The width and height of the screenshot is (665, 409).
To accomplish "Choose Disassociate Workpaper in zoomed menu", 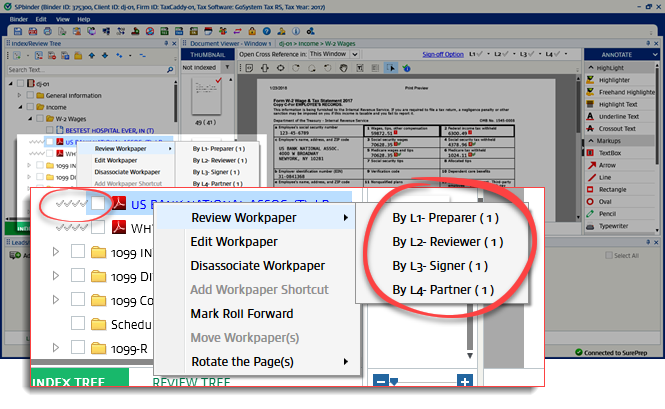I will (x=257, y=266).
